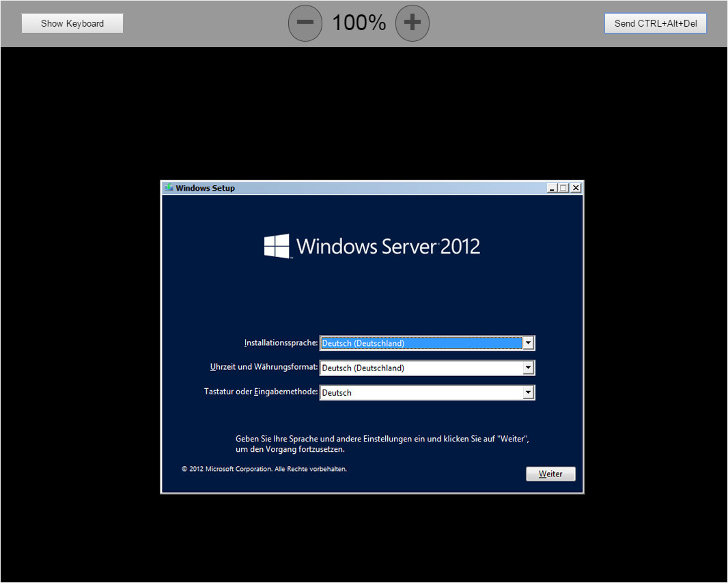Click the Windows Setup title bar icon
The image size is (728, 583).
169,188
